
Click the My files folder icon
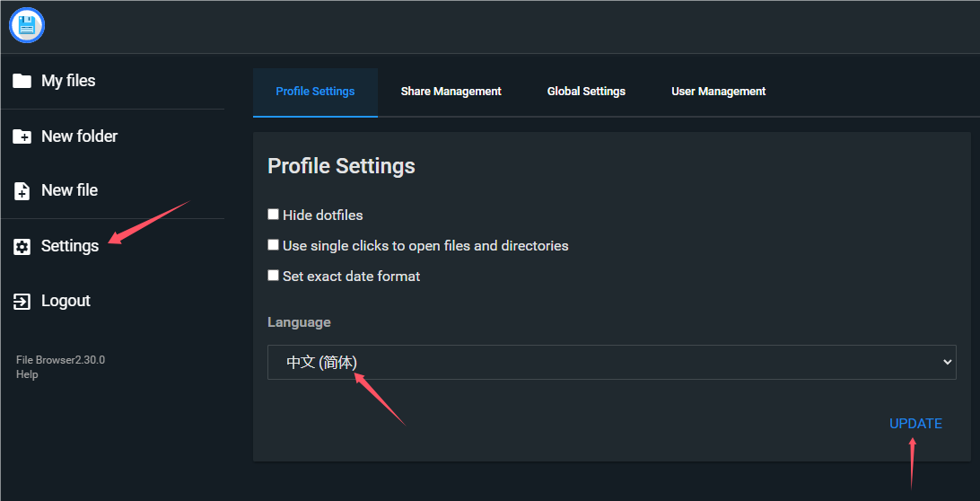click(x=22, y=81)
